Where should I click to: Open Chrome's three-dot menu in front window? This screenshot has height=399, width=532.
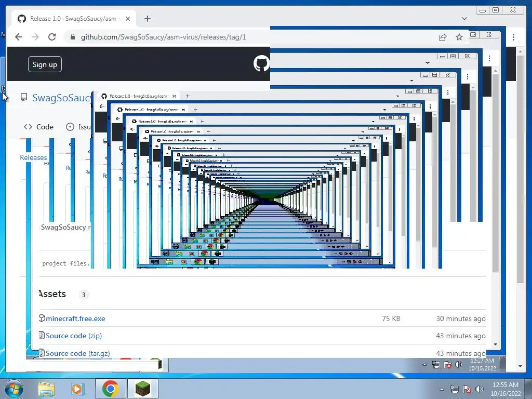(513, 37)
